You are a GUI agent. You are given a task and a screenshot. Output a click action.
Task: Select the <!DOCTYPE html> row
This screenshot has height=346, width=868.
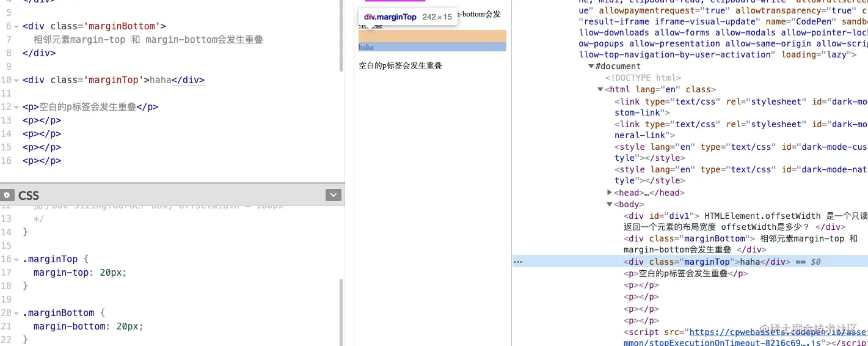point(643,78)
